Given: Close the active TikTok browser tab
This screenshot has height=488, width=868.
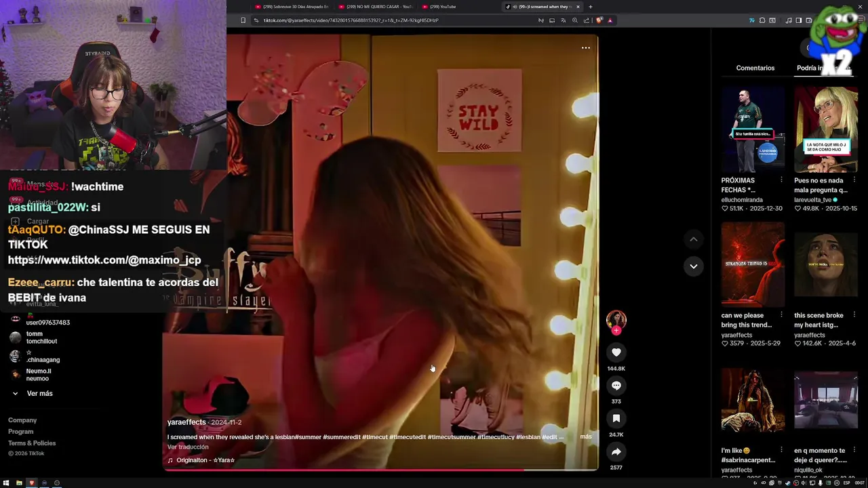Looking at the screenshot, I should pyautogui.click(x=578, y=7).
